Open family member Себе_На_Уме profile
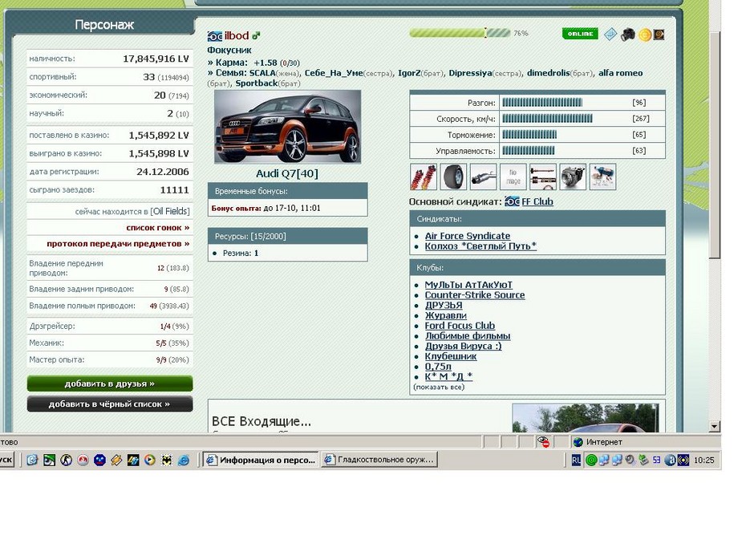This screenshot has width=746, height=560. pyautogui.click(x=334, y=73)
